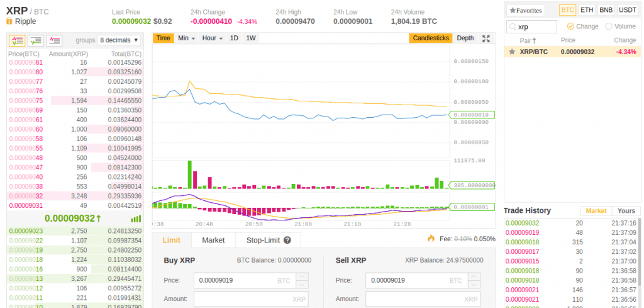Click the Buy Amount input field
The image size is (644, 308).
pos(250,299)
